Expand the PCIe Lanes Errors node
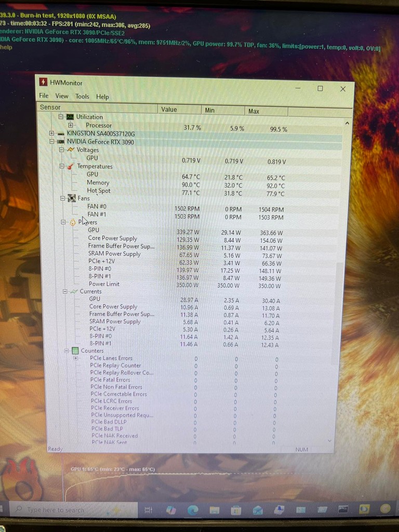 pyautogui.click(x=76, y=358)
